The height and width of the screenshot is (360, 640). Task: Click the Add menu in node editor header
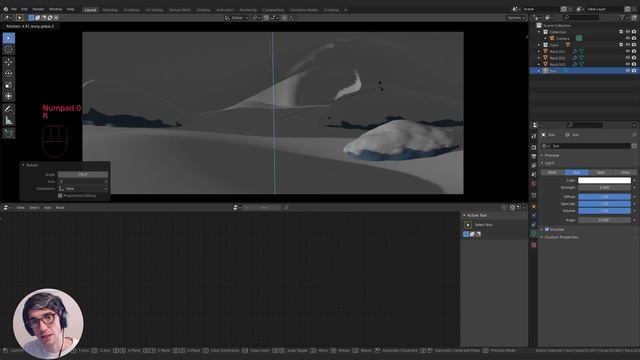pyautogui.click(x=47, y=208)
